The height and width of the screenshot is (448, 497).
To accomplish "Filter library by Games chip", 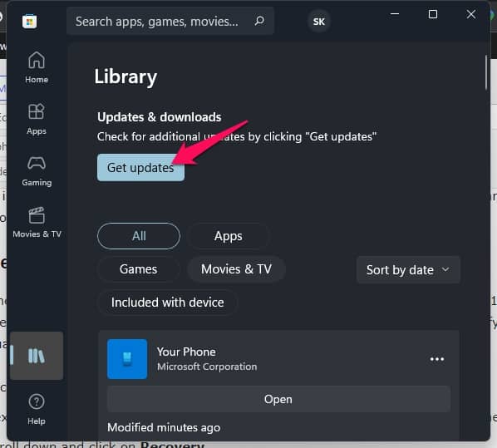I will point(138,269).
